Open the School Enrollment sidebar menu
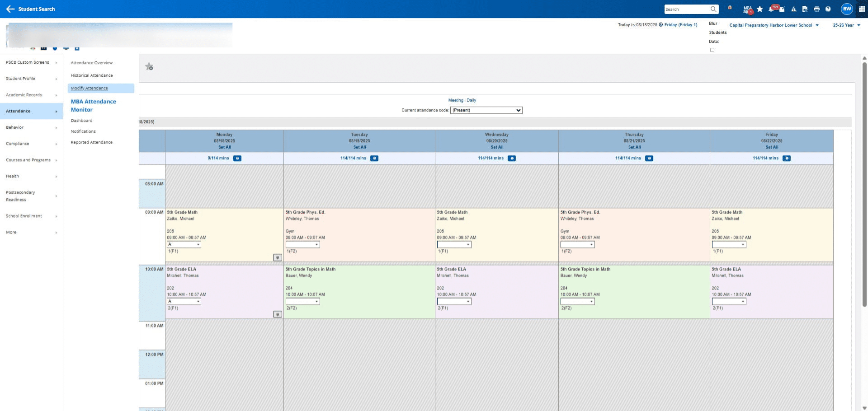 (x=31, y=216)
